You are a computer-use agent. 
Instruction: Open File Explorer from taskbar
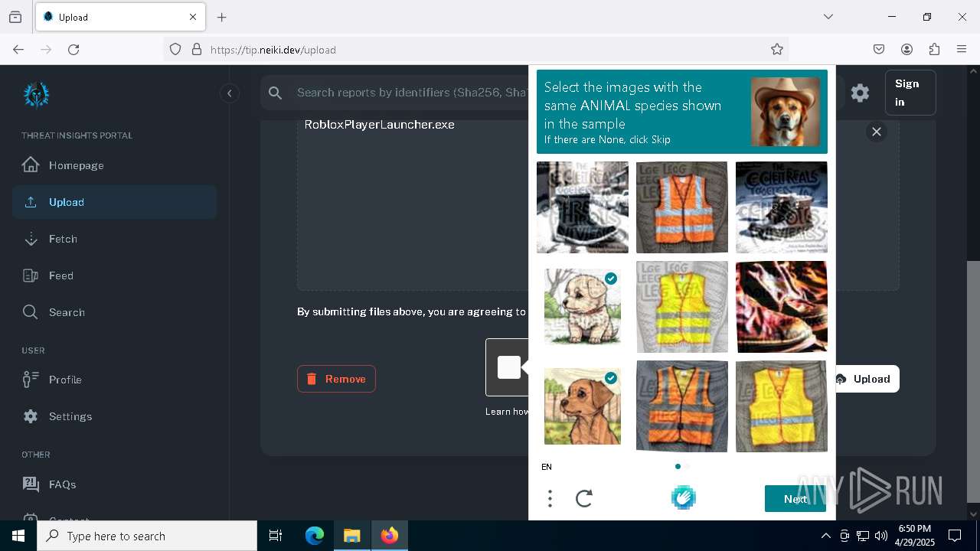351,536
